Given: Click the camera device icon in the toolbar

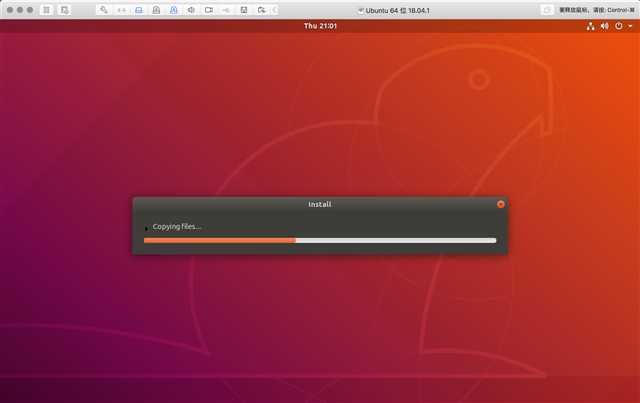Looking at the screenshot, I should point(209,10).
